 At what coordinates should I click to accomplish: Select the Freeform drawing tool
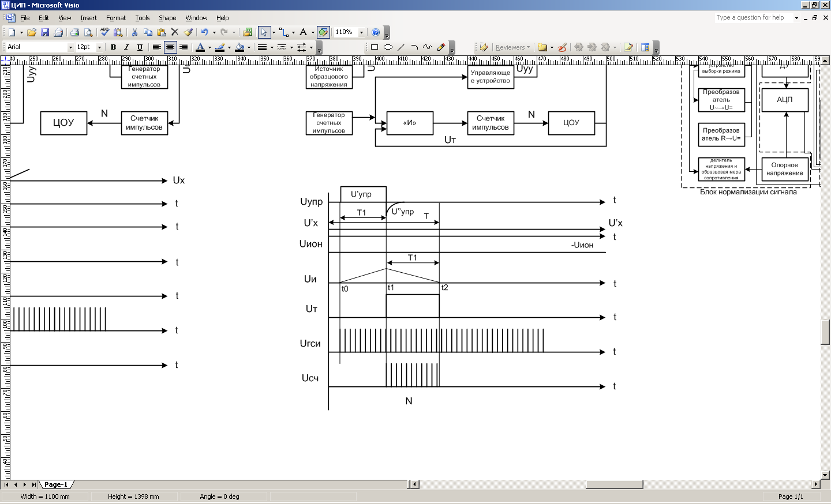(x=428, y=47)
